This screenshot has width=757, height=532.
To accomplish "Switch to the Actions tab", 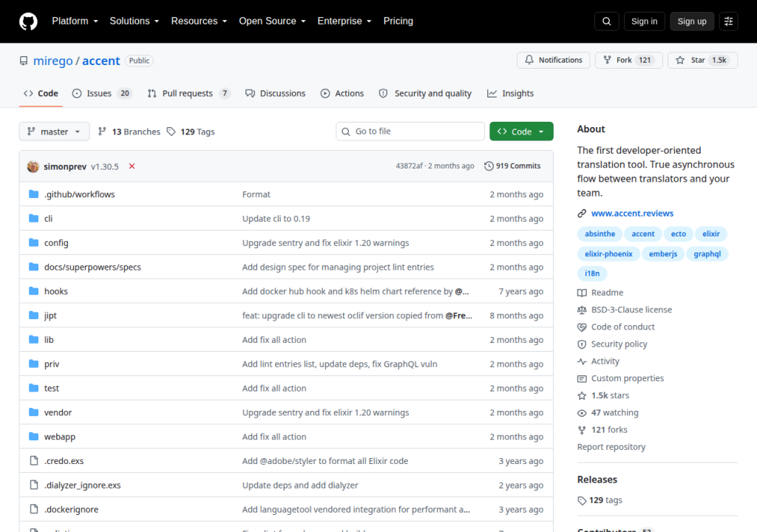I will (x=342, y=94).
